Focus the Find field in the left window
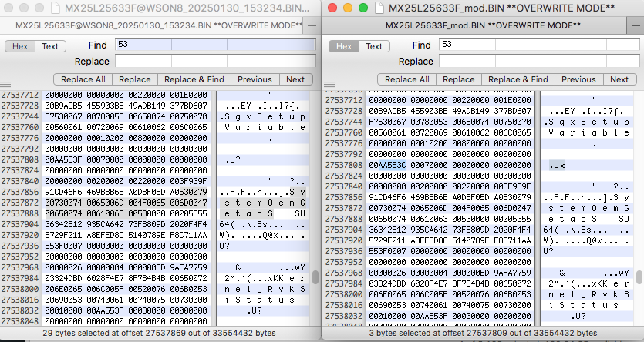This screenshot has height=342, width=644. pos(215,44)
